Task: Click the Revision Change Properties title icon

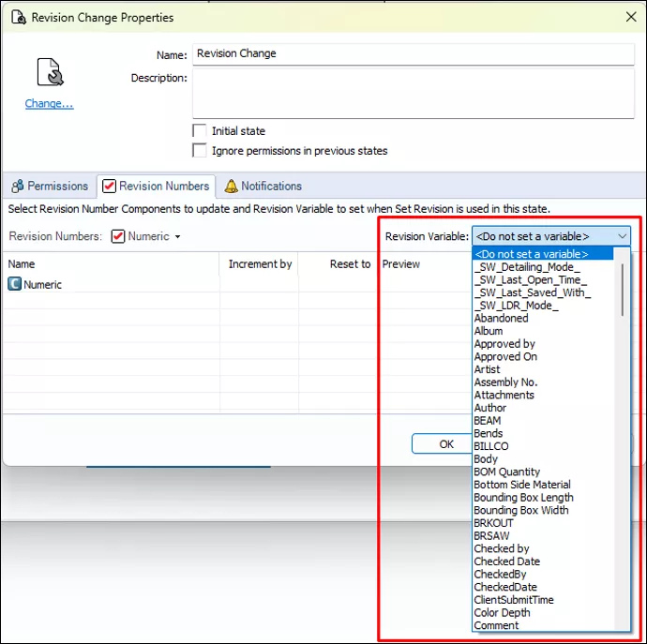Action: coord(19,17)
